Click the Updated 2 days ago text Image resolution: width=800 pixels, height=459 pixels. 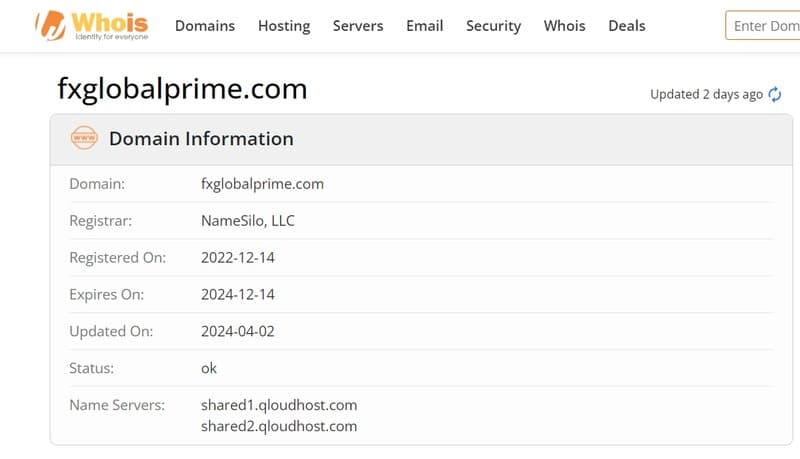coord(706,94)
